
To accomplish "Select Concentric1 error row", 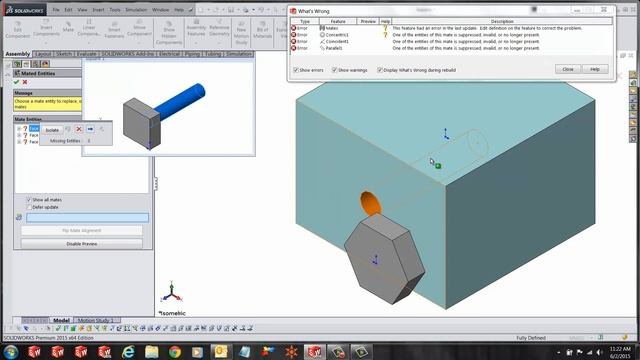I will point(451,35).
